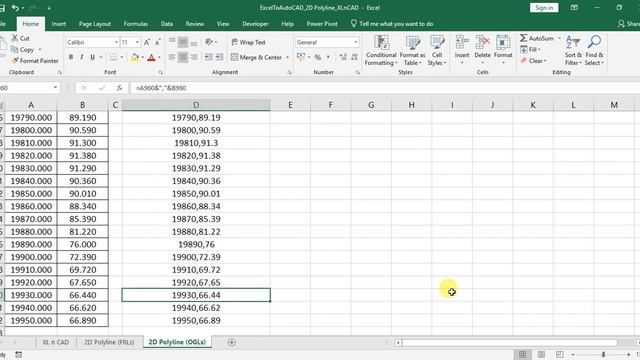Viewport: 640px width, 360px height.
Task: Open the Formulas ribbon tab
Action: (136, 24)
